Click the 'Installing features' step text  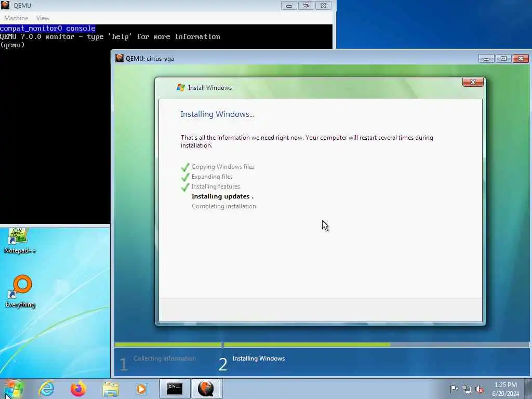216,187
